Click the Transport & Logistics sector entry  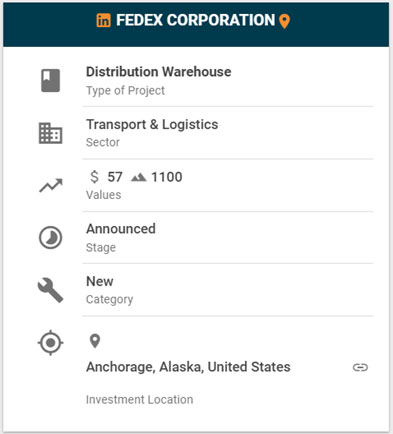[x=152, y=124]
